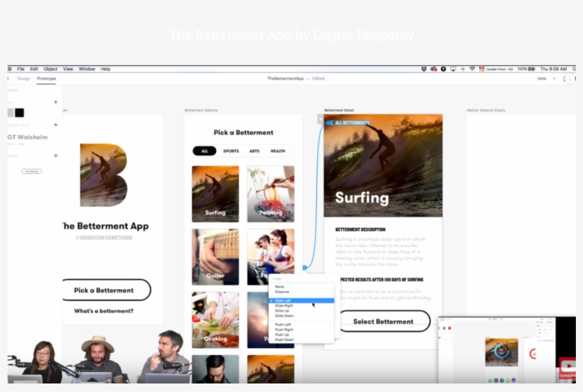Open the Help menu
583x392 pixels.
tap(106, 69)
